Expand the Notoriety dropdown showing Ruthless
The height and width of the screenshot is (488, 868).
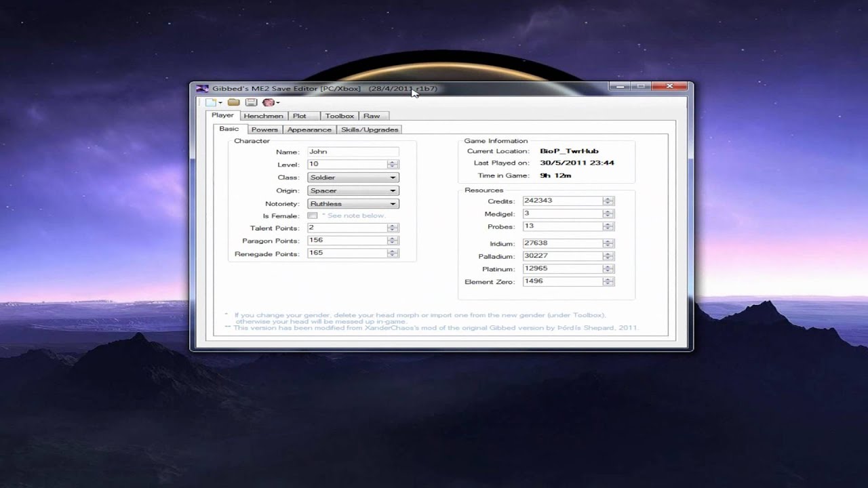point(353,203)
